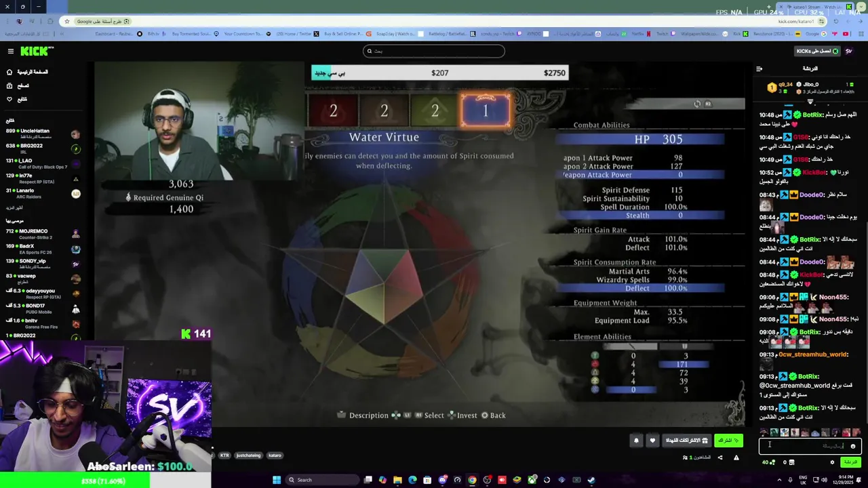Open the Browse sidebar item

point(18,85)
